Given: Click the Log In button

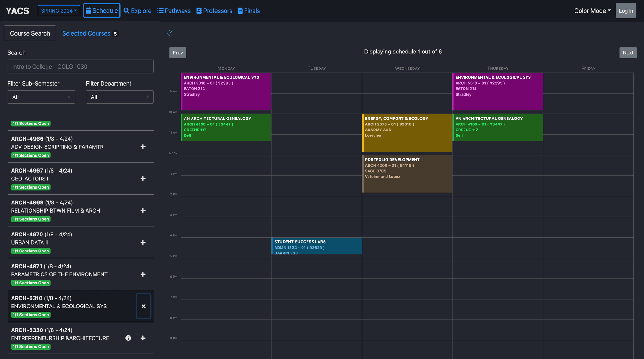Looking at the screenshot, I should [x=626, y=11].
